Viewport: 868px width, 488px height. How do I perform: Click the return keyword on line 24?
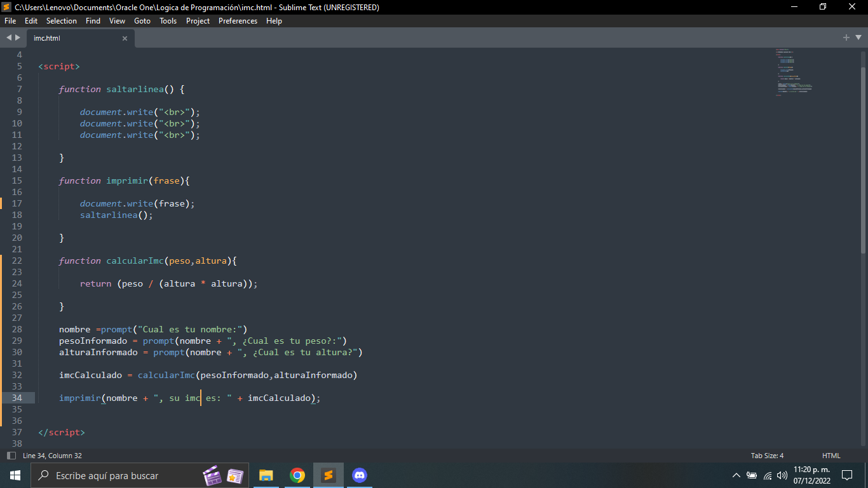point(95,283)
